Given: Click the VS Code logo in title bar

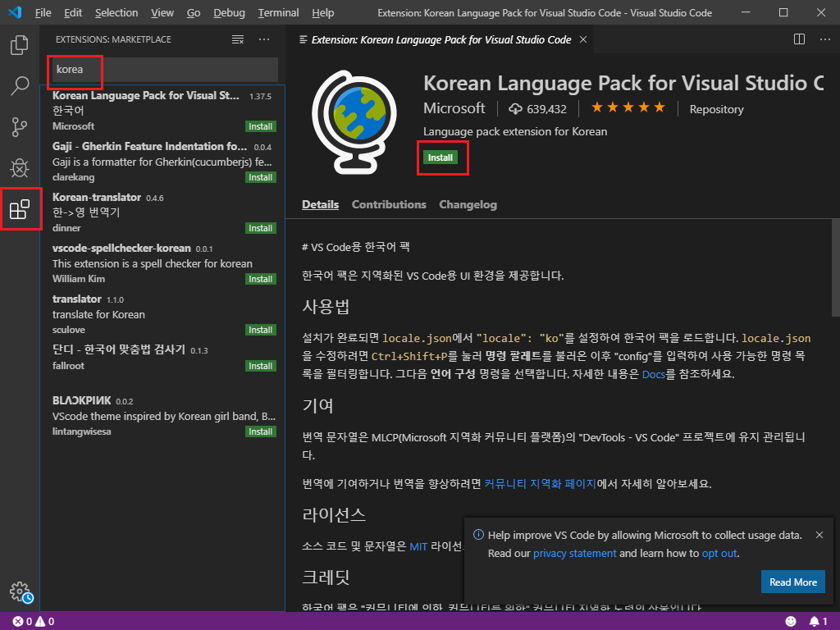Looking at the screenshot, I should pos(15,12).
